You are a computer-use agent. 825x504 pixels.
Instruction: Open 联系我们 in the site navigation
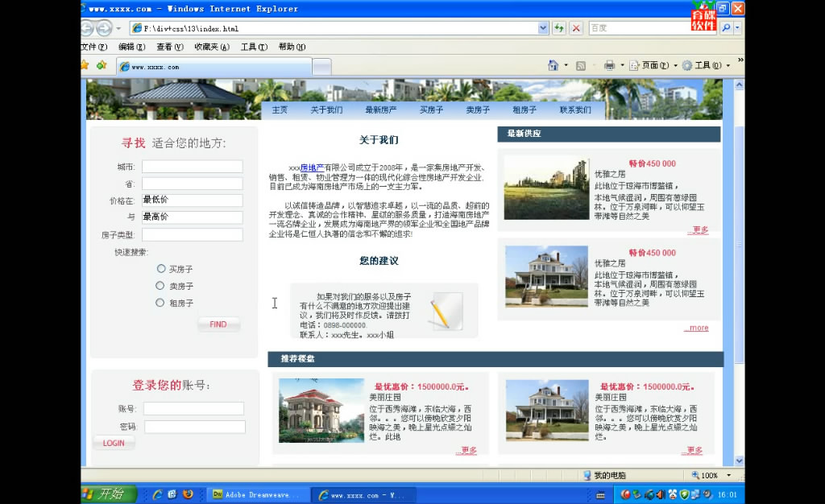[575, 109]
